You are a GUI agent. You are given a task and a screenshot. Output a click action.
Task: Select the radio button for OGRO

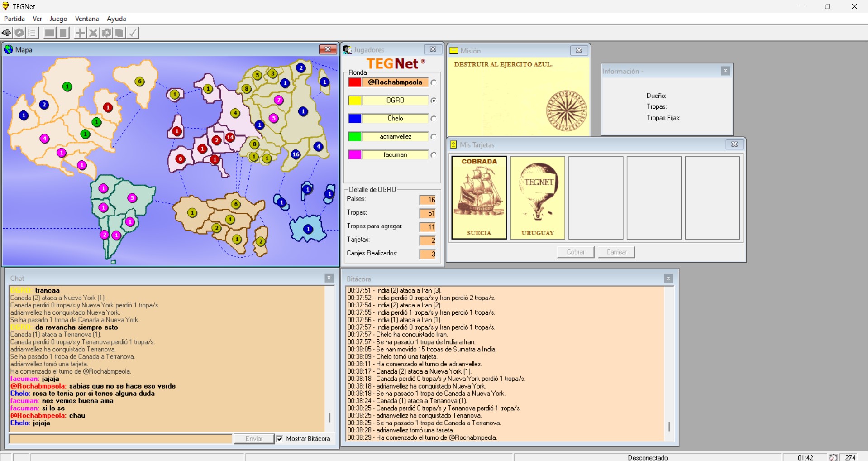point(434,101)
